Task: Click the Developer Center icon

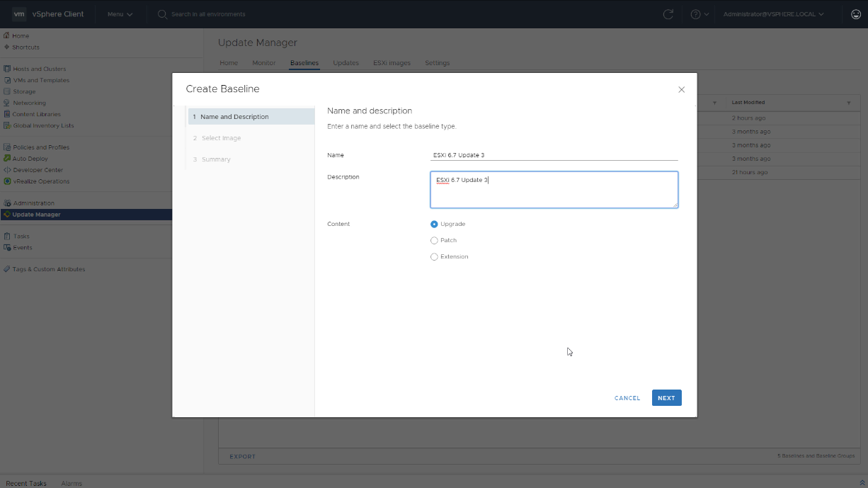Action: pyautogui.click(x=7, y=170)
